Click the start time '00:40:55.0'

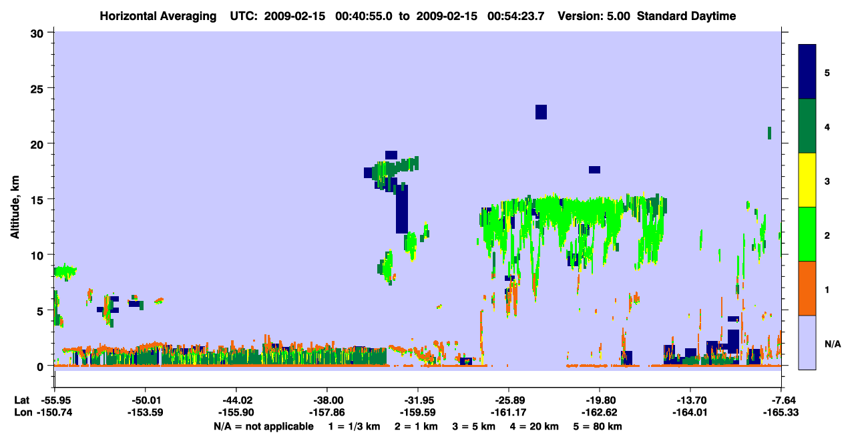coord(363,16)
